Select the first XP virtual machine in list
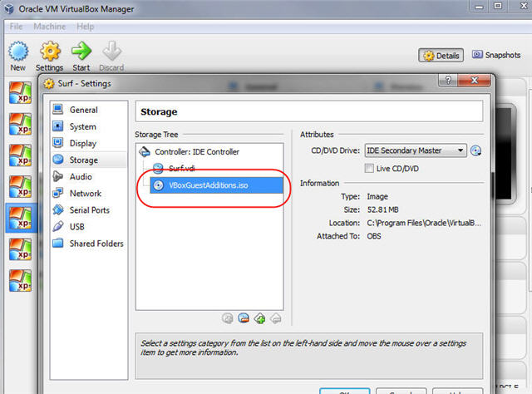532x394 pixels. pos(20,92)
